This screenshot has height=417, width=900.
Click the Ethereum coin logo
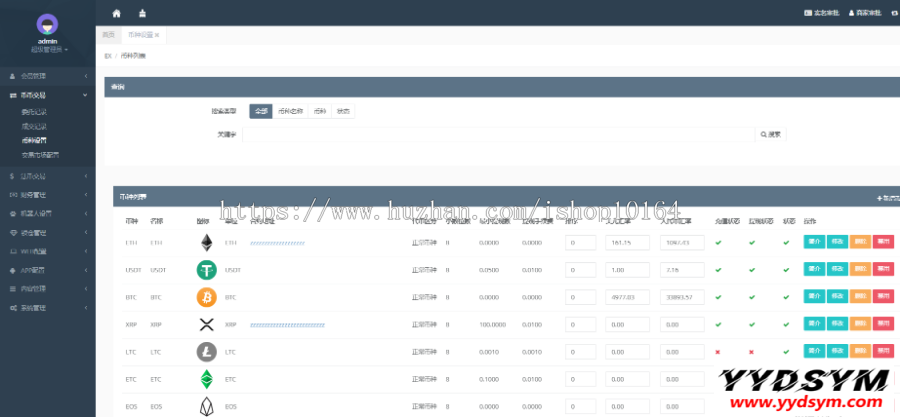(207, 243)
